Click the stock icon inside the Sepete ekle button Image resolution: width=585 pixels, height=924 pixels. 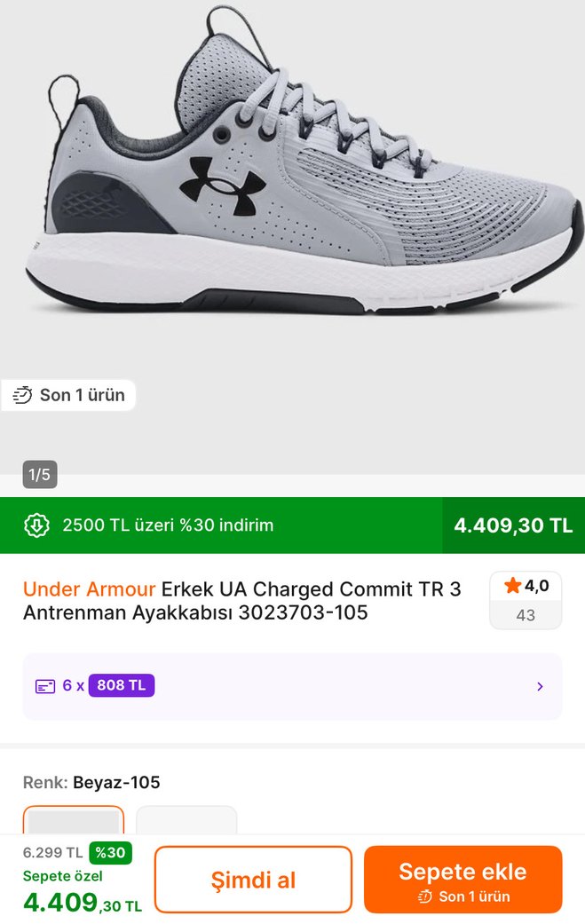tap(425, 896)
